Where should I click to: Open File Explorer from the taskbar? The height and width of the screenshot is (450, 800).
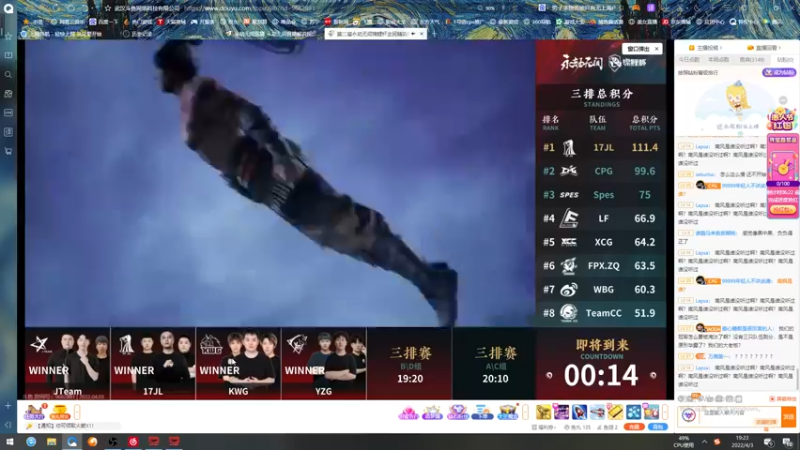51,442
